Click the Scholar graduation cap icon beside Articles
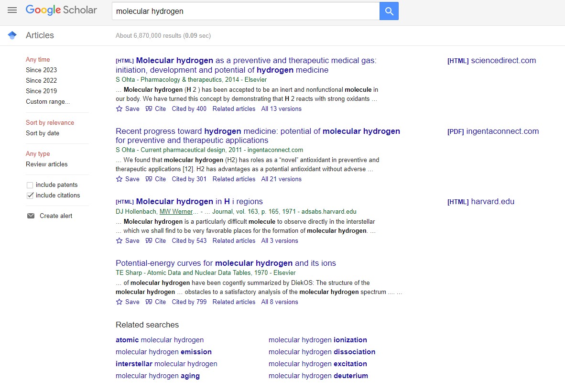The image size is (565, 392). click(x=12, y=35)
